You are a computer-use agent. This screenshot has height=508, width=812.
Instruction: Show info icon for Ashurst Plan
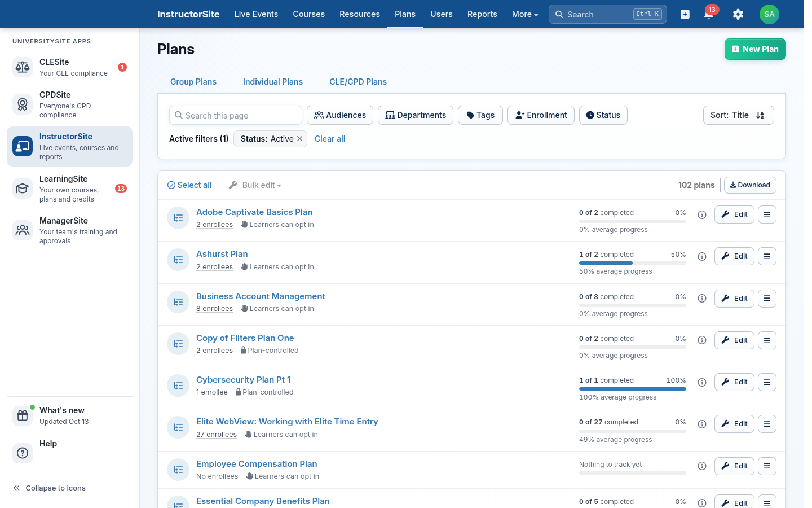click(x=702, y=256)
